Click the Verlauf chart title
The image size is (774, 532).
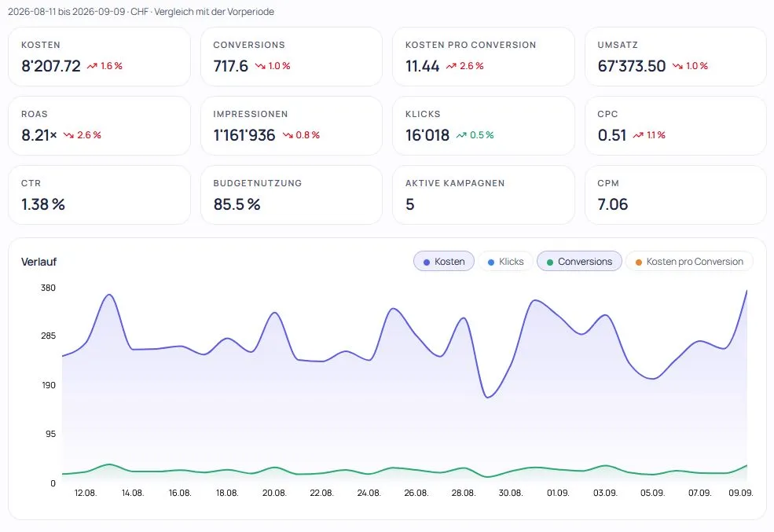coord(39,262)
